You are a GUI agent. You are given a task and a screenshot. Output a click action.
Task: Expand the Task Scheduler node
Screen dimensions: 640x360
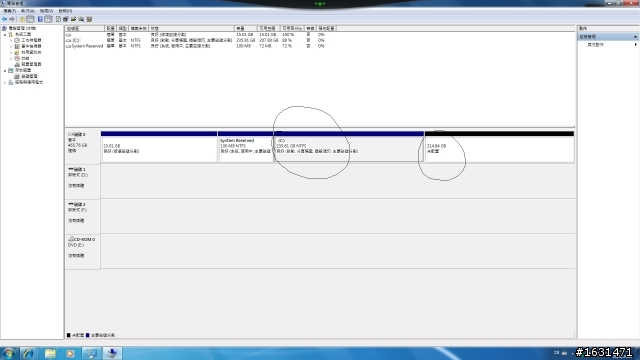[11, 40]
